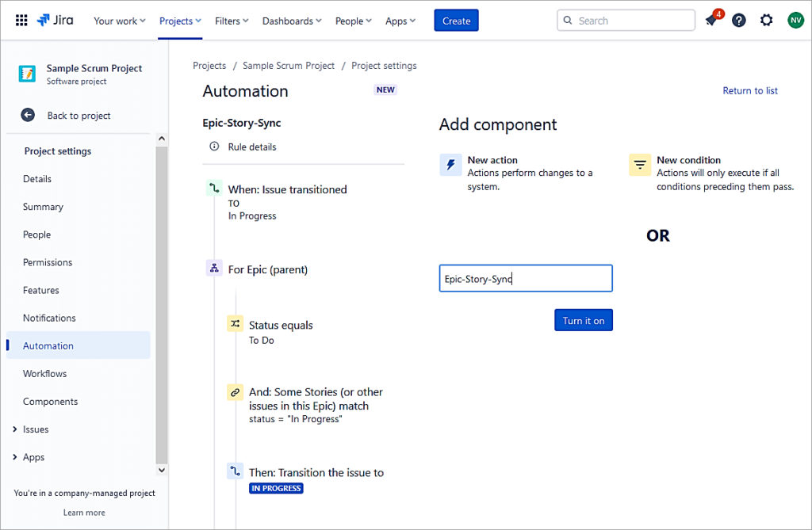Click the sidebar scroll down arrow
This screenshot has height=530, width=812.
pyautogui.click(x=162, y=469)
